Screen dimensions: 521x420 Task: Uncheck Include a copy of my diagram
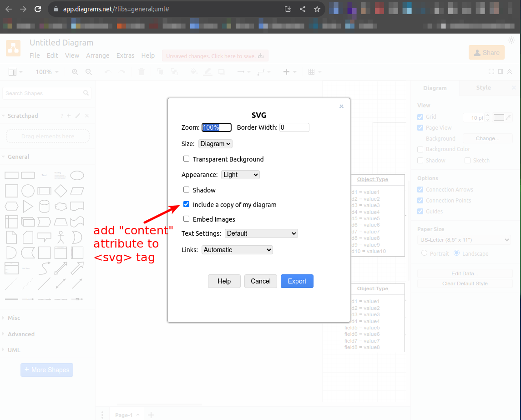coord(186,204)
